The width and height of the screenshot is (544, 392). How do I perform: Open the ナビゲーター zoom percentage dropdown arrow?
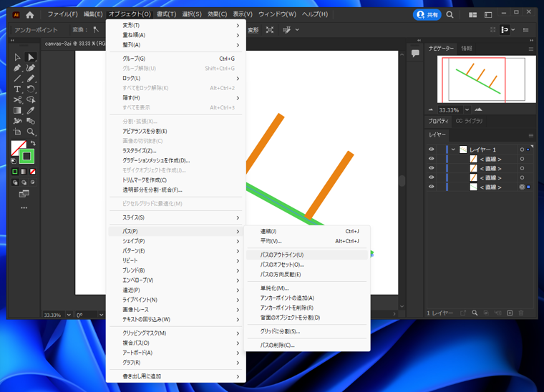pyautogui.click(x=467, y=110)
